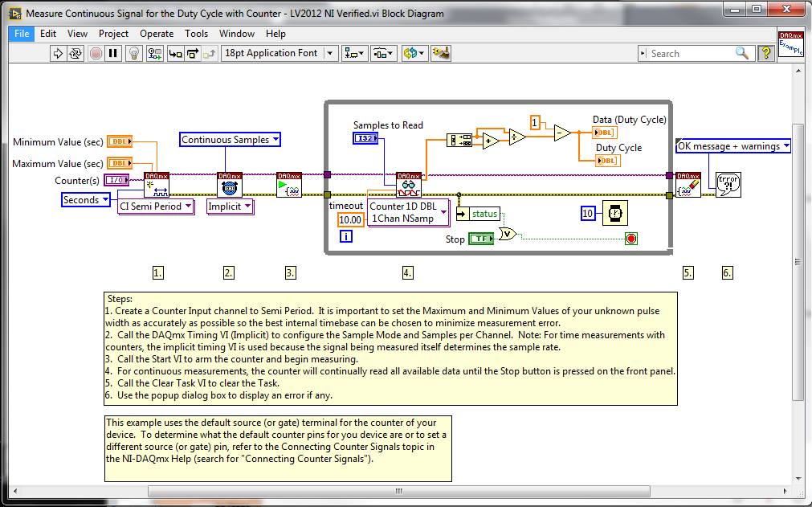Open the Seconds units dropdown
This screenshot has height=507, width=812.
[x=86, y=200]
